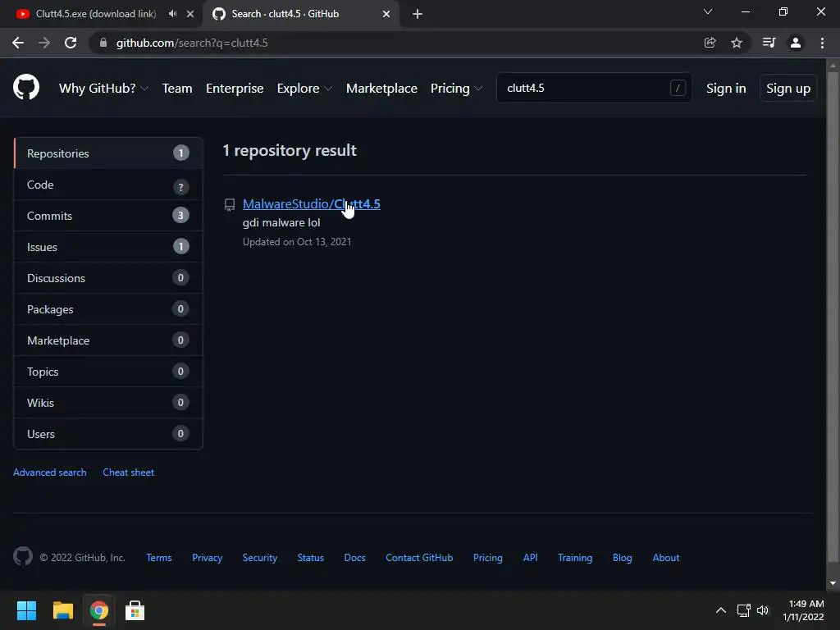Click the back arrow in Chrome

coord(18,43)
